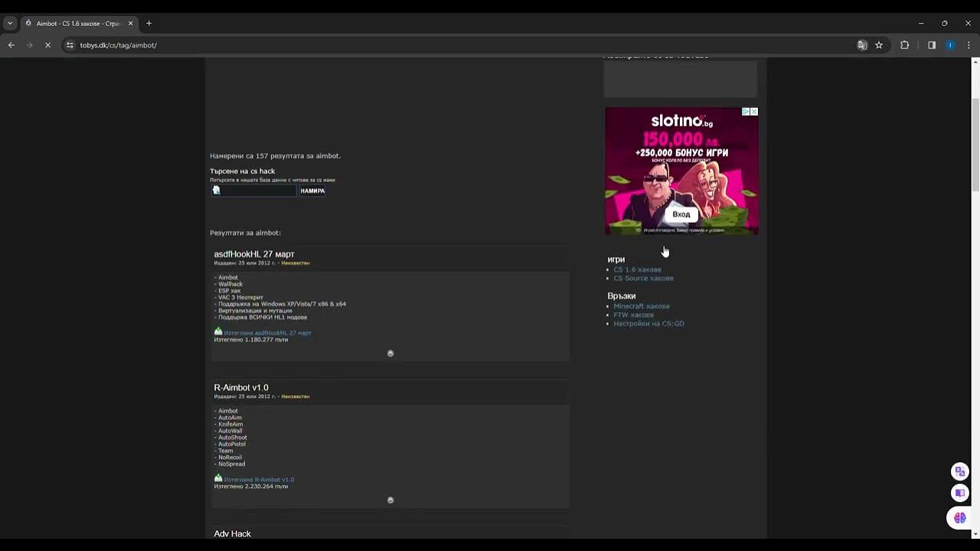Screen dimensions: 980x551
Task: Click Неизвестен author under R-Aimbot v1.0
Action: [x=296, y=397]
